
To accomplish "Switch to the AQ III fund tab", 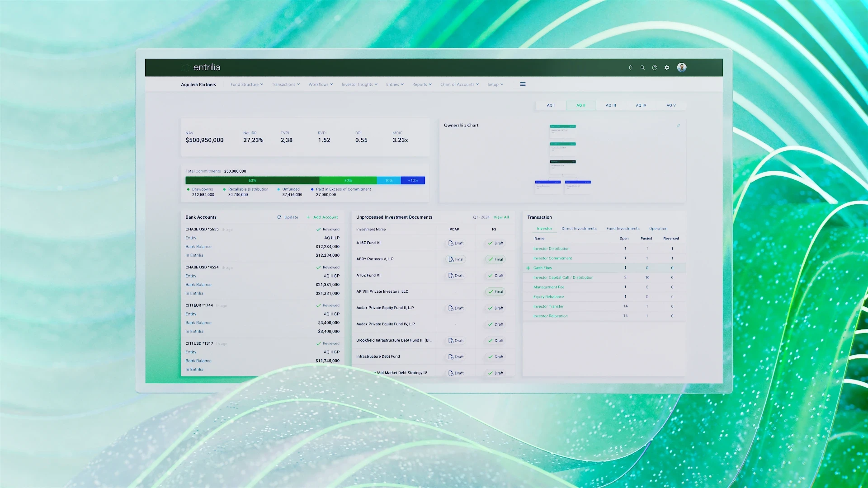I will tap(611, 105).
